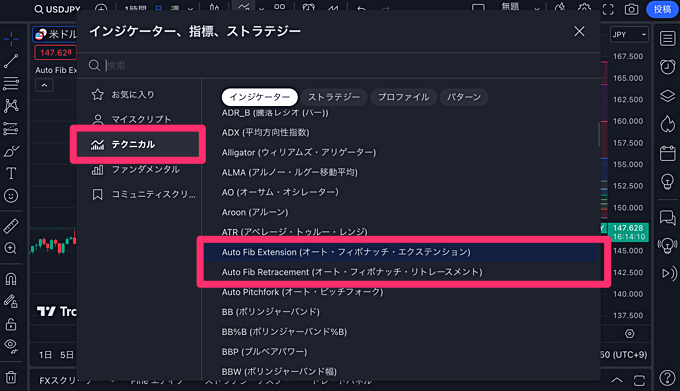
Task: Set the 5日 date range
Action: [67, 355]
